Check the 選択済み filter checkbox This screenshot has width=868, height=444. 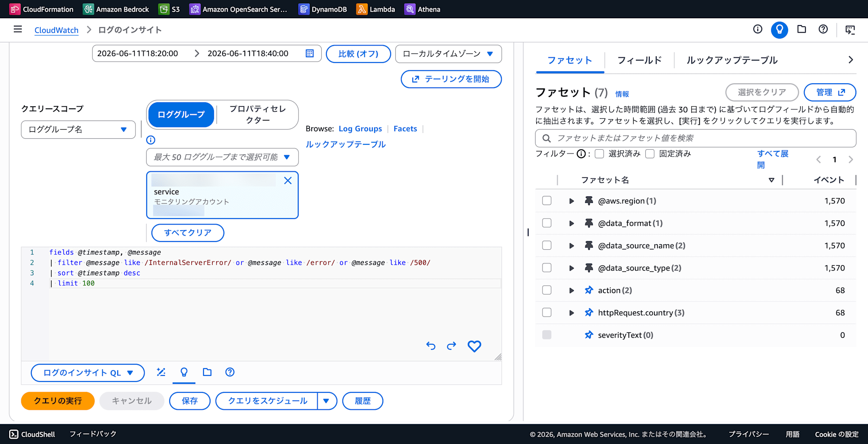pos(599,154)
